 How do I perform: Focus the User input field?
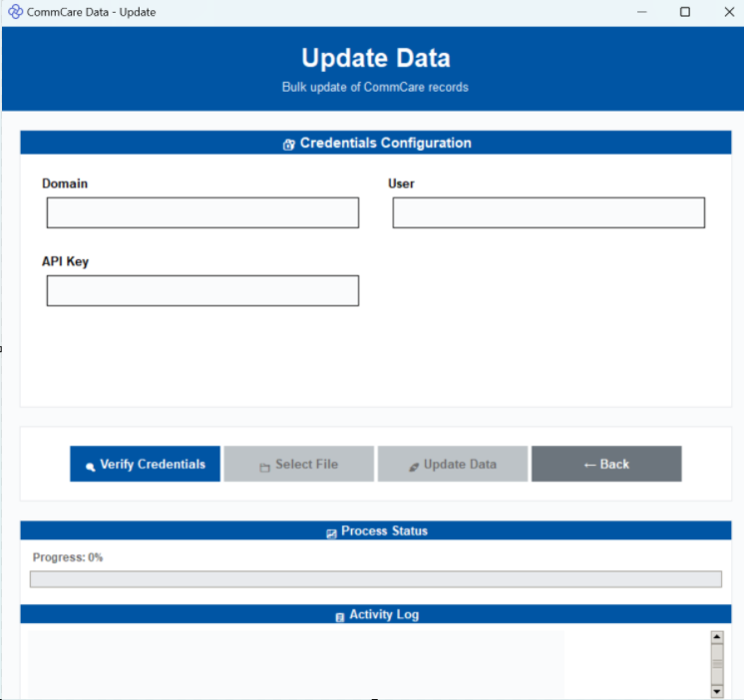[x=549, y=213]
